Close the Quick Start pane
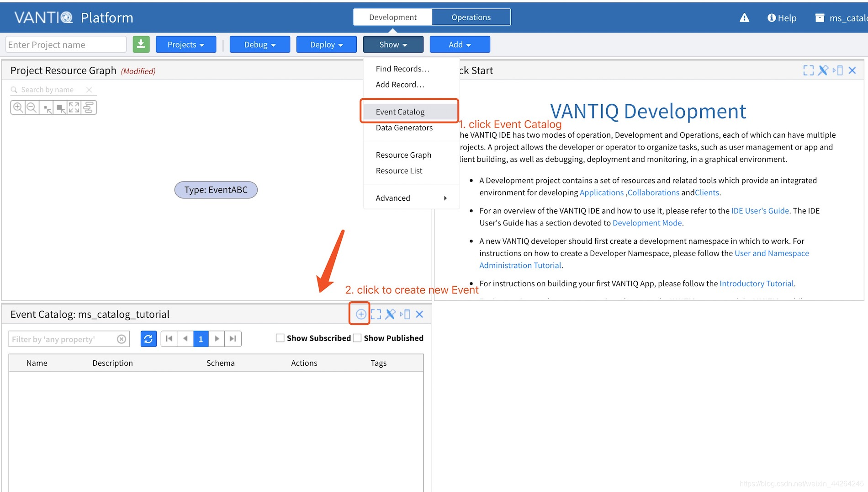The width and height of the screenshot is (868, 492). 852,70
